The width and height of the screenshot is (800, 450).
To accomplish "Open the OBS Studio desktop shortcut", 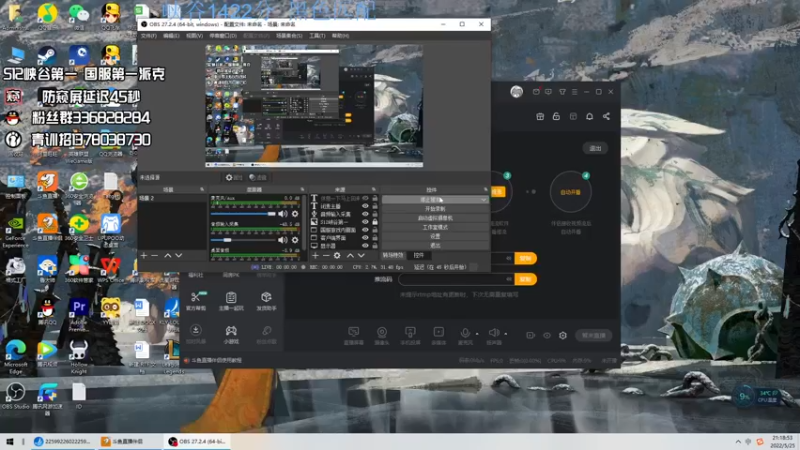I will point(15,394).
